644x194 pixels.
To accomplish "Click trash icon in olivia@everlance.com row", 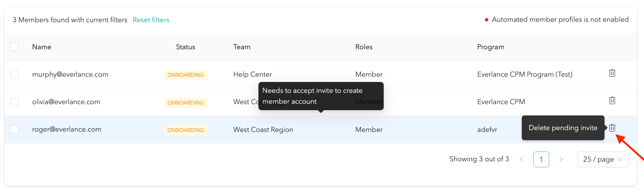I will [612, 101].
